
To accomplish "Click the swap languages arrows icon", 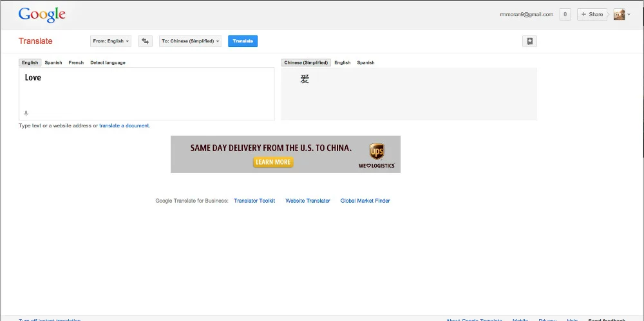I will point(145,41).
